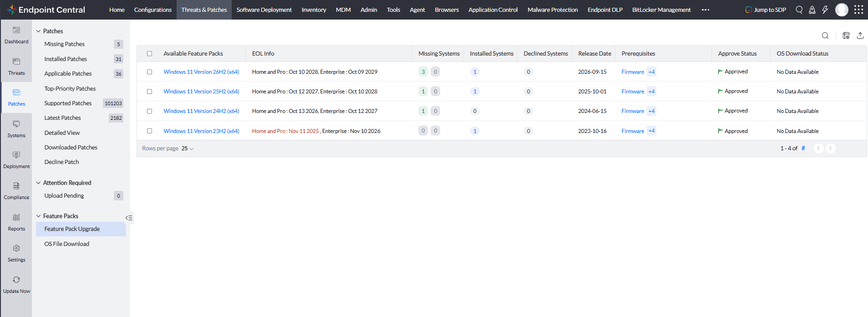Open the Inventory tab

pyautogui.click(x=314, y=10)
